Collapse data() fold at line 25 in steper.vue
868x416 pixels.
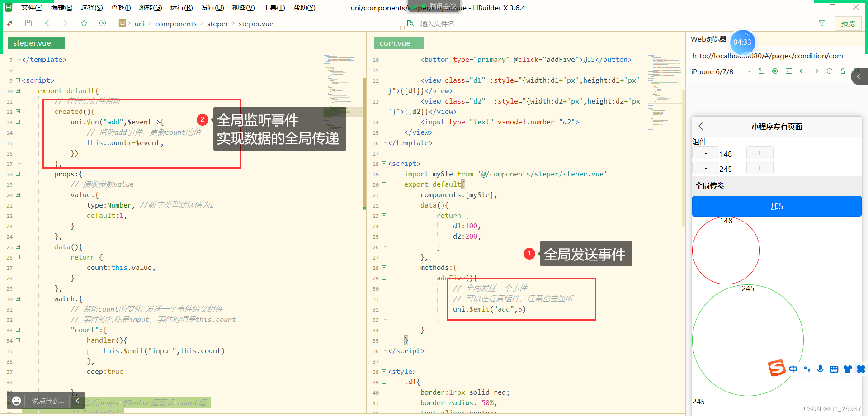pos(18,246)
